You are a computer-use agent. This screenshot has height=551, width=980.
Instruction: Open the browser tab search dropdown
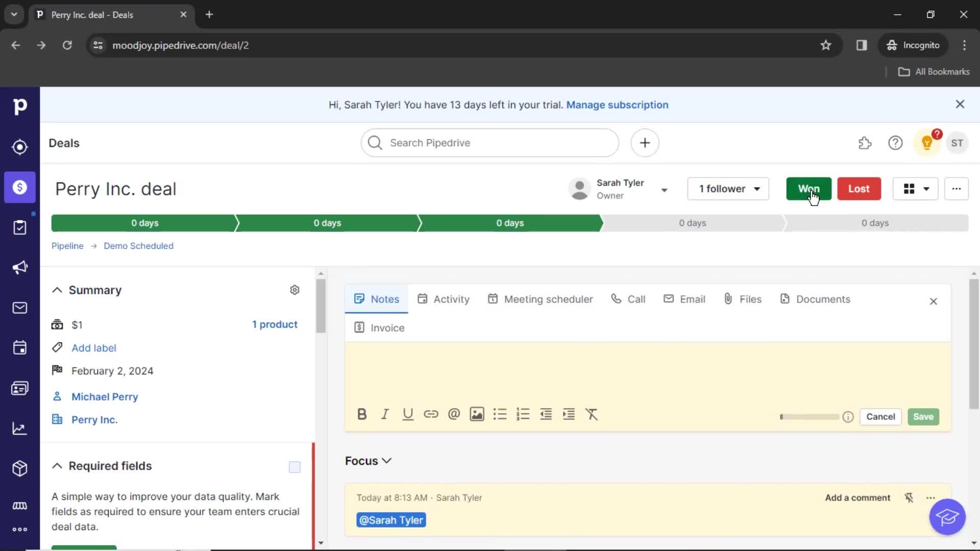click(14, 14)
